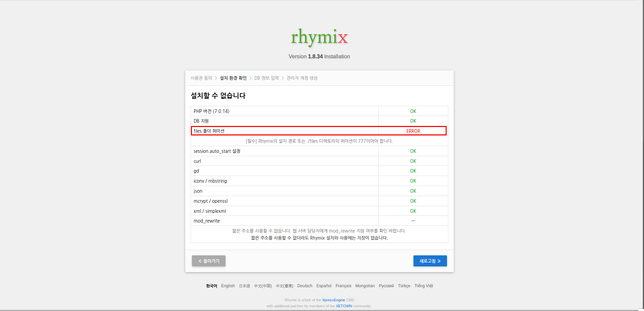Switch language to Français
The image size is (644, 311).
[x=343, y=286]
